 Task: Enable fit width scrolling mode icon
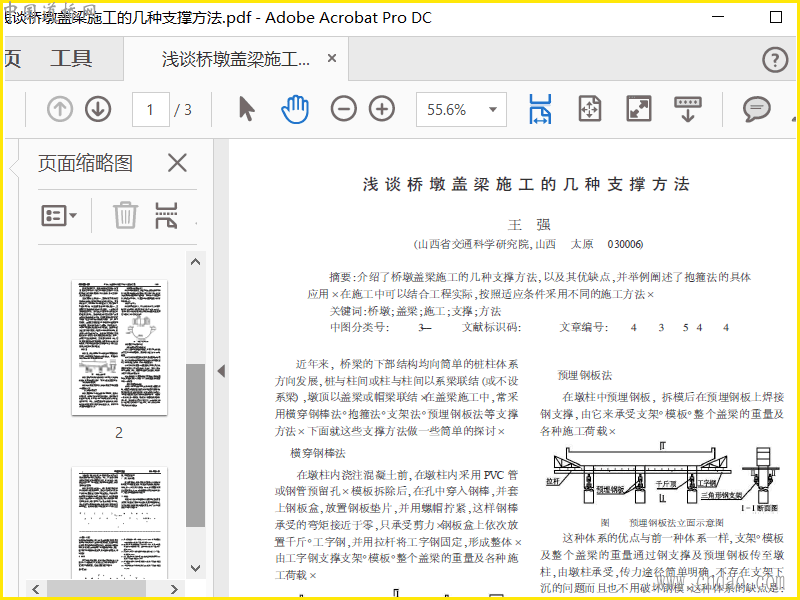pyautogui.click(x=540, y=109)
